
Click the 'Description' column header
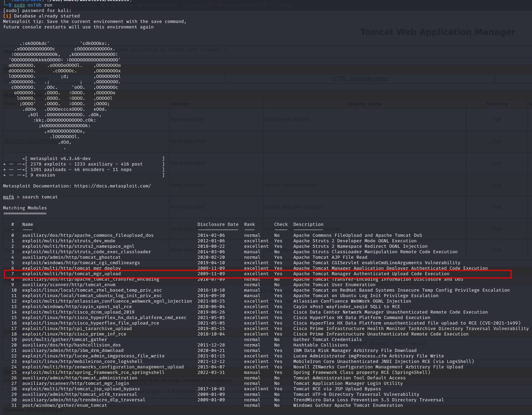[x=308, y=224]
